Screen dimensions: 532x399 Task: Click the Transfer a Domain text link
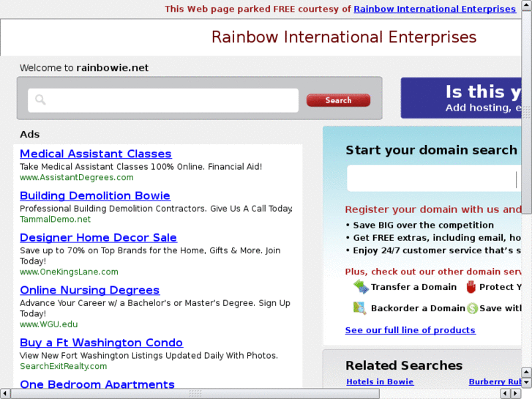pos(413,287)
